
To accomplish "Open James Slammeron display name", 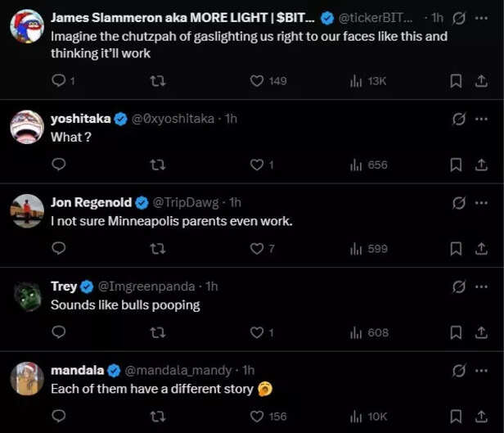I will tap(182, 17).
